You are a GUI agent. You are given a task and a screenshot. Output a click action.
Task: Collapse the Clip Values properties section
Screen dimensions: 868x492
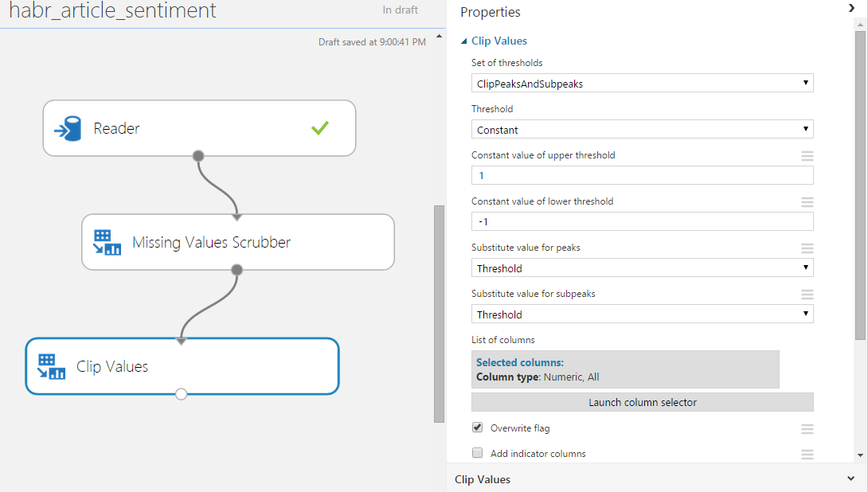(x=464, y=41)
